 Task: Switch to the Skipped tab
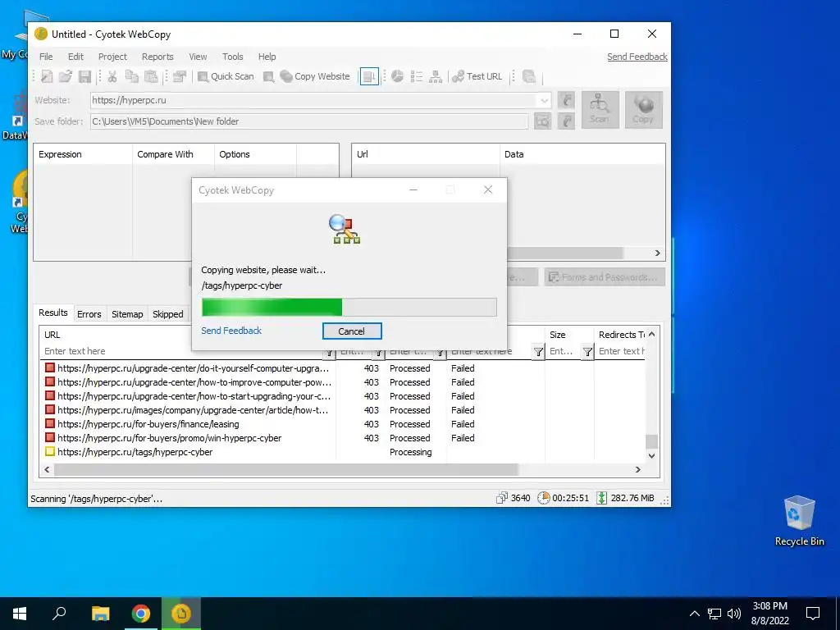click(x=167, y=314)
